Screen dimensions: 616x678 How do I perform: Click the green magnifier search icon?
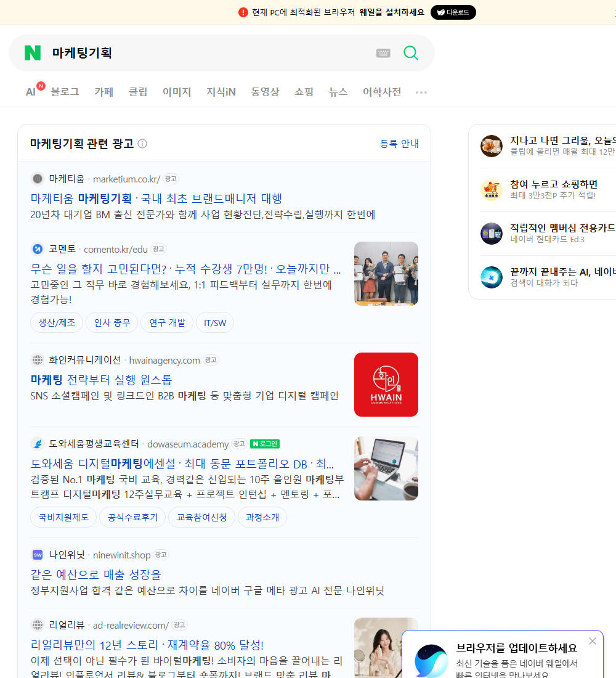coord(411,53)
